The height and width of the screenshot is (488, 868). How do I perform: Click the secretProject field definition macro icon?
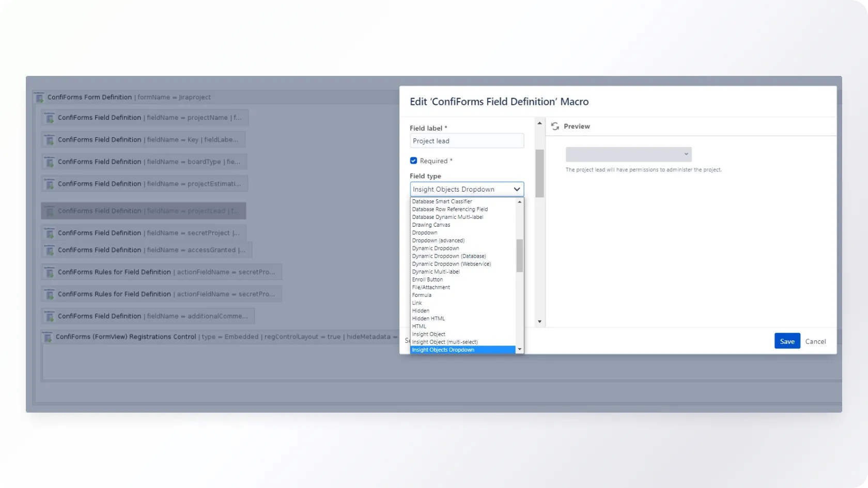coord(50,233)
